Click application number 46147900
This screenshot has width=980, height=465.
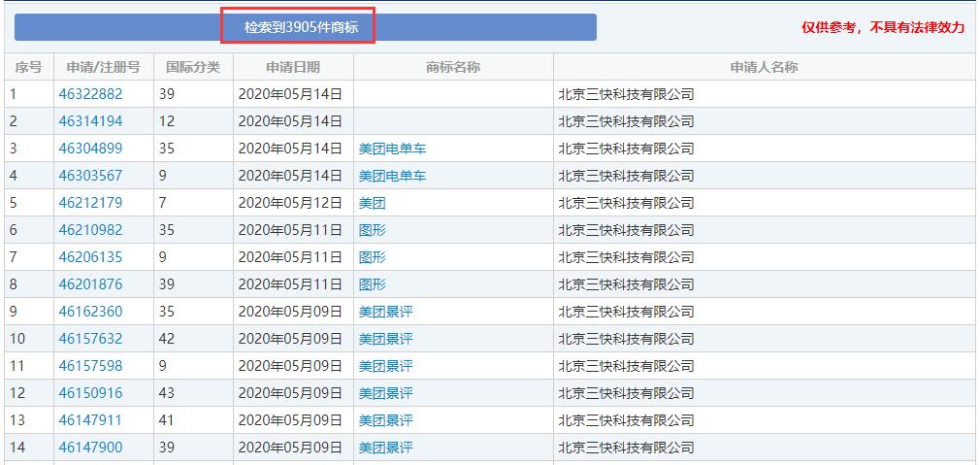coord(90,448)
